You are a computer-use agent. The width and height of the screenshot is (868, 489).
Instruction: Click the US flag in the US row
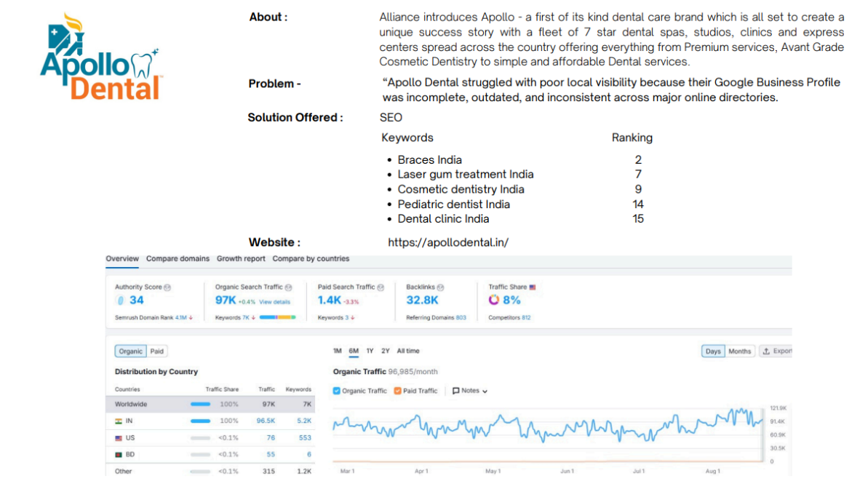pyautogui.click(x=119, y=438)
